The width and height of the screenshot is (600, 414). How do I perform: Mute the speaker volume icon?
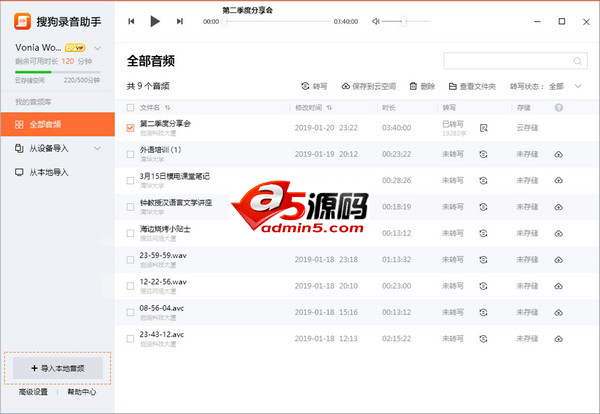pos(376,21)
